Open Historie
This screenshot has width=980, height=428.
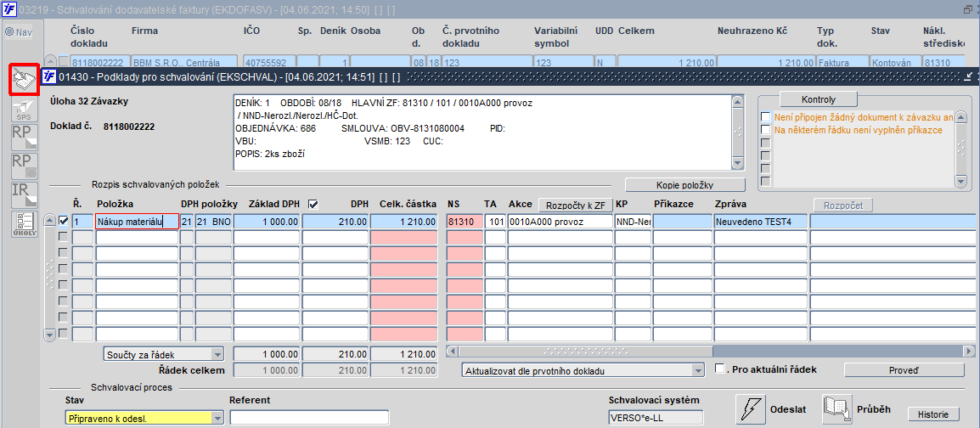(933, 414)
